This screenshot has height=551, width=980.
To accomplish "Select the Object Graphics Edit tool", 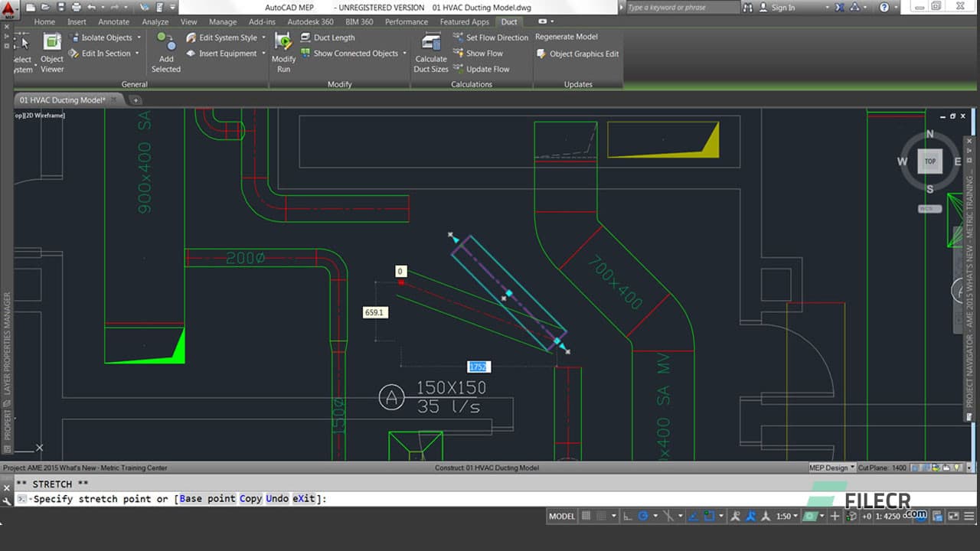I will click(x=583, y=54).
